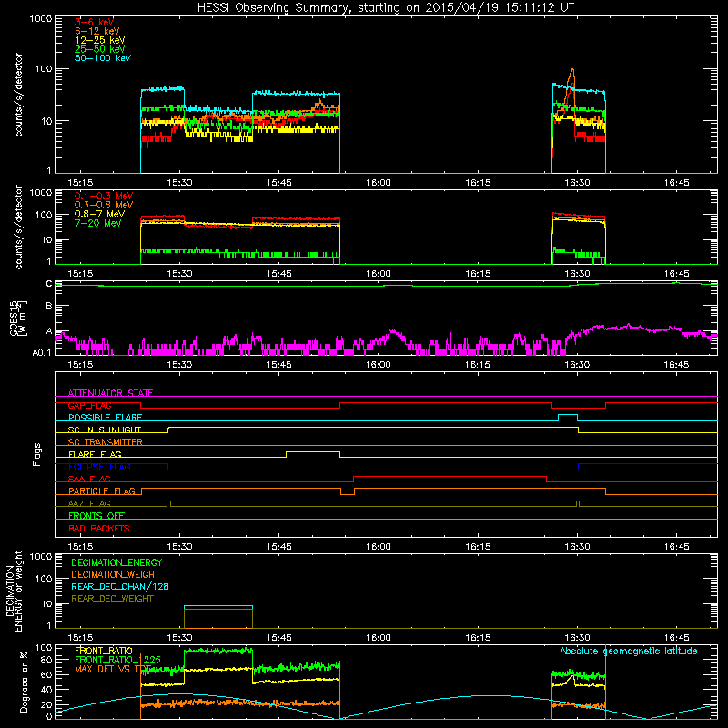728x728 pixels.
Task: Click the Degrees or % axis title
Action: click(x=24, y=682)
